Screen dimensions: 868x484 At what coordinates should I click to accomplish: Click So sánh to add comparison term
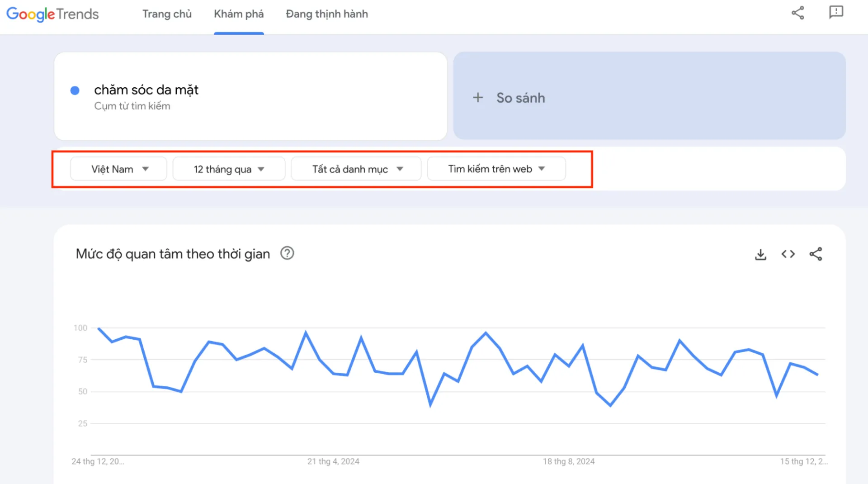pos(520,98)
